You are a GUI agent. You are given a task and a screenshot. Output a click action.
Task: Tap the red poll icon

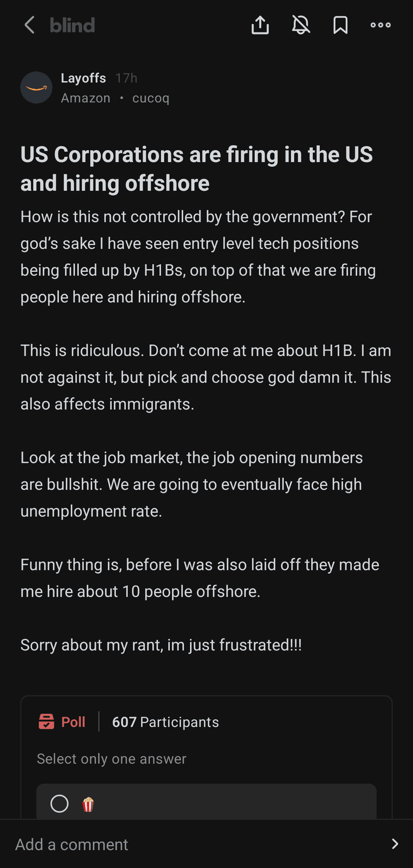pos(46,721)
